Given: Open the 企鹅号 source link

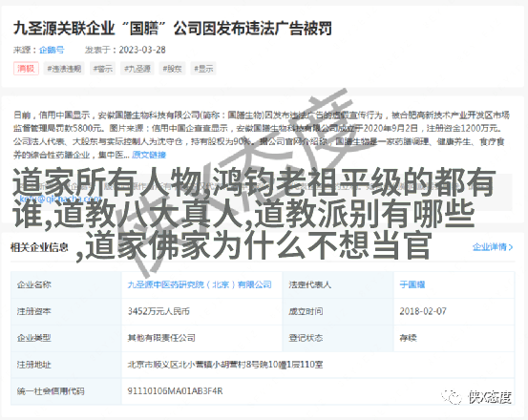Looking at the screenshot, I should tap(52, 50).
